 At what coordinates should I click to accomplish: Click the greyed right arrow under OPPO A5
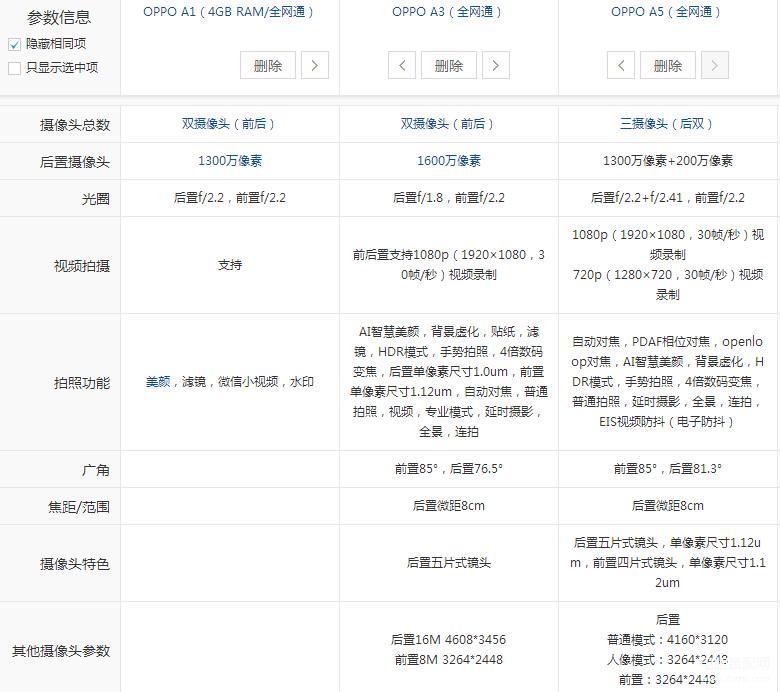[714, 66]
